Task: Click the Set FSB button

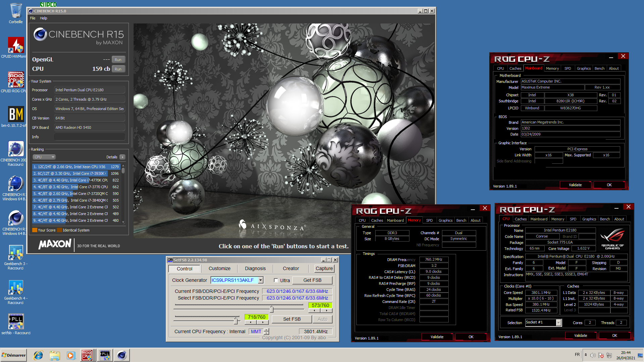Action: (x=292, y=319)
